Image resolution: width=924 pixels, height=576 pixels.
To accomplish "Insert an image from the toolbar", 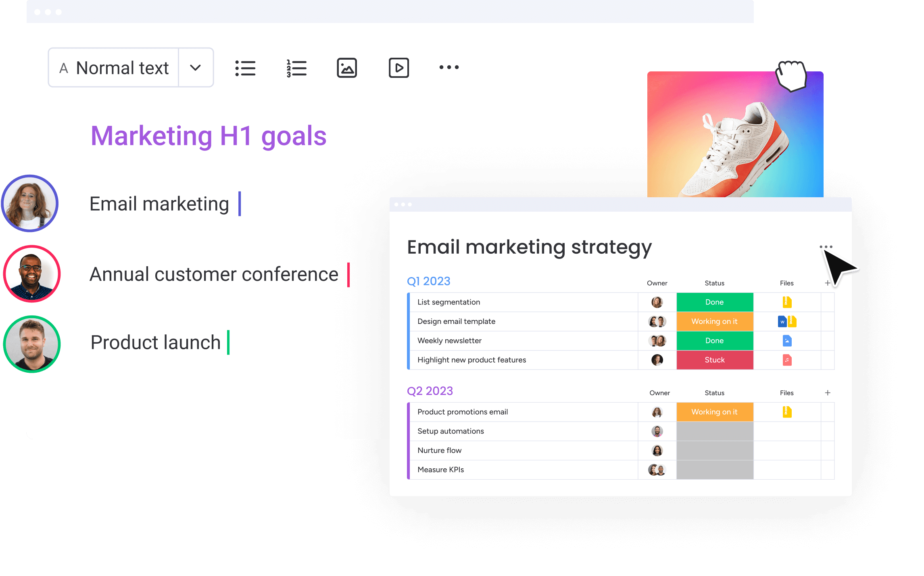I will pyautogui.click(x=347, y=68).
